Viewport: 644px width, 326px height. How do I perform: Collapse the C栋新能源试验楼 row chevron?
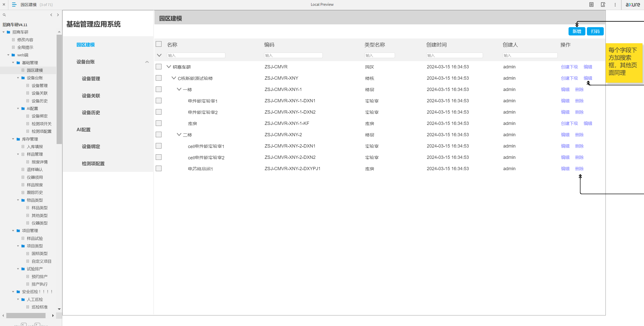[174, 78]
